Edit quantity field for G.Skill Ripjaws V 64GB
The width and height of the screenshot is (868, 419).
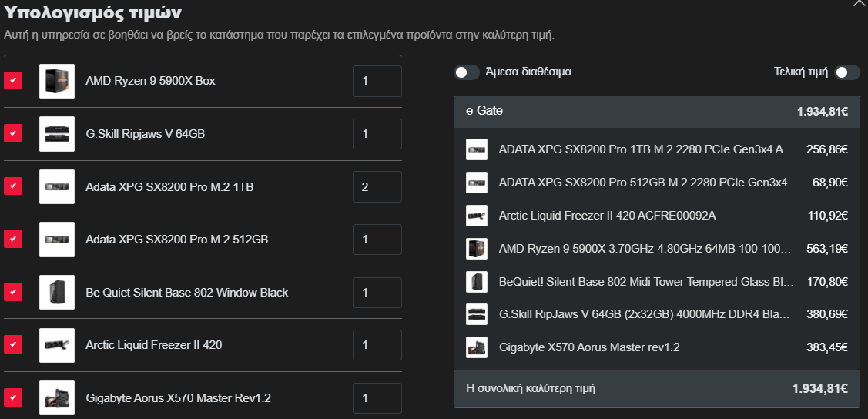click(377, 133)
